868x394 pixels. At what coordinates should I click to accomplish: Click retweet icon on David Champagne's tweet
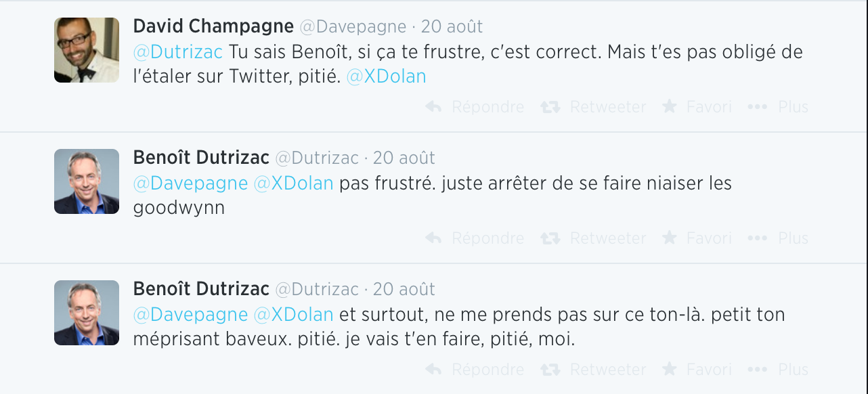(550, 107)
